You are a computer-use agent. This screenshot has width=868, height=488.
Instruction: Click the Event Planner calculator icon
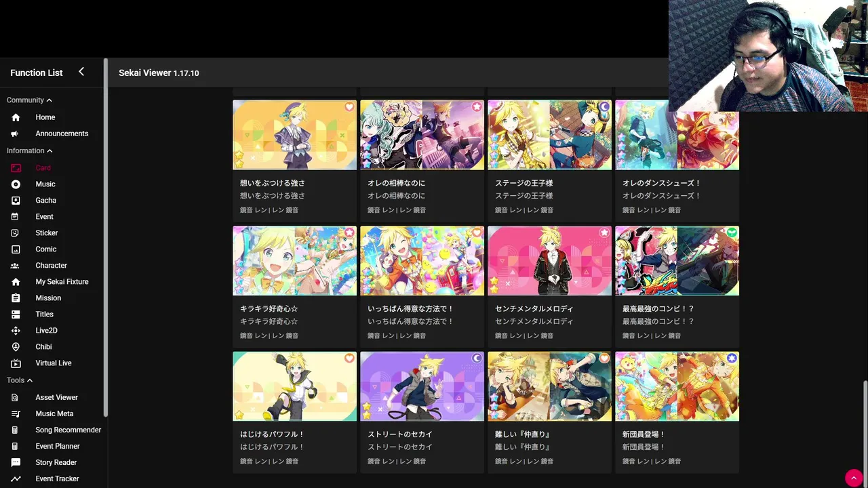16,446
